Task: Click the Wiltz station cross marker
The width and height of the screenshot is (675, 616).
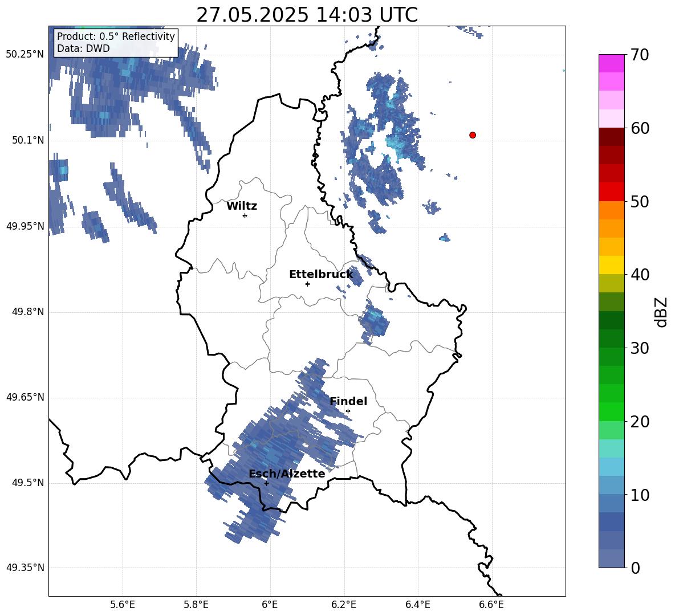Action: coord(245,215)
